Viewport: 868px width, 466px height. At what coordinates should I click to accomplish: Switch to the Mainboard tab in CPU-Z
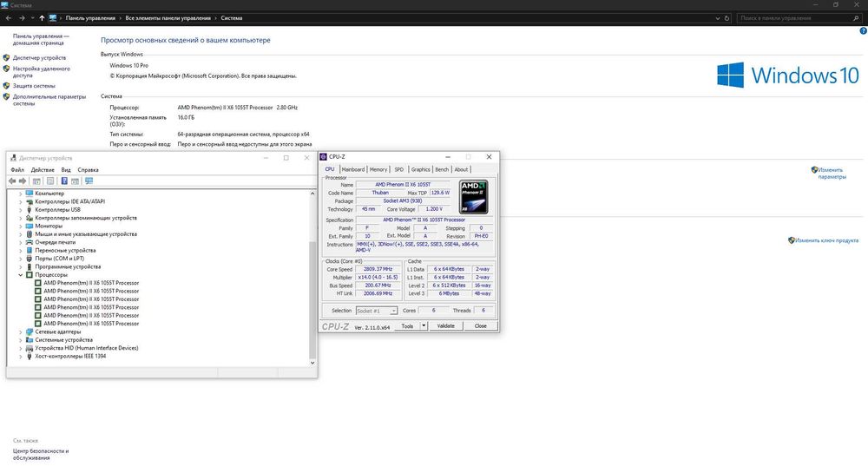pos(352,169)
